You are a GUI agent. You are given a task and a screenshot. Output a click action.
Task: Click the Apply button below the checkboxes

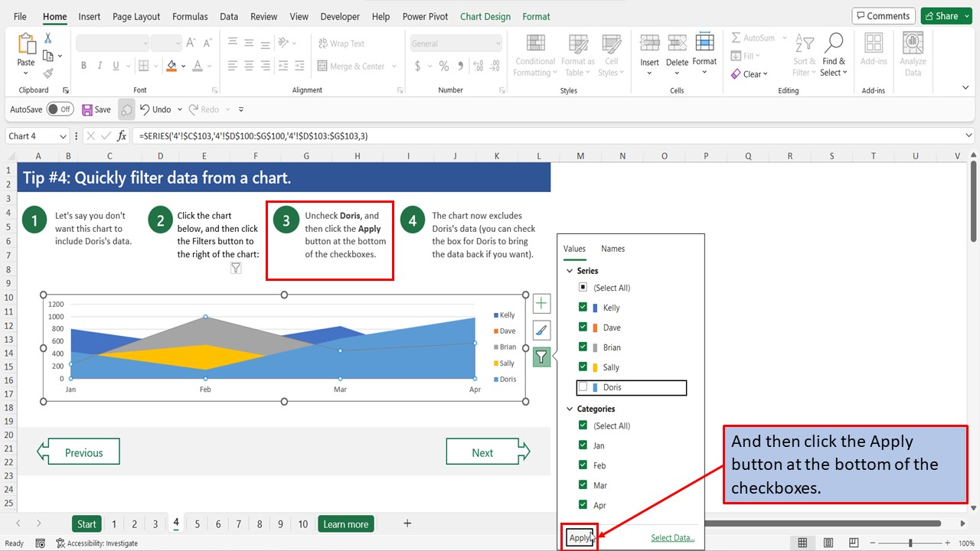(580, 536)
